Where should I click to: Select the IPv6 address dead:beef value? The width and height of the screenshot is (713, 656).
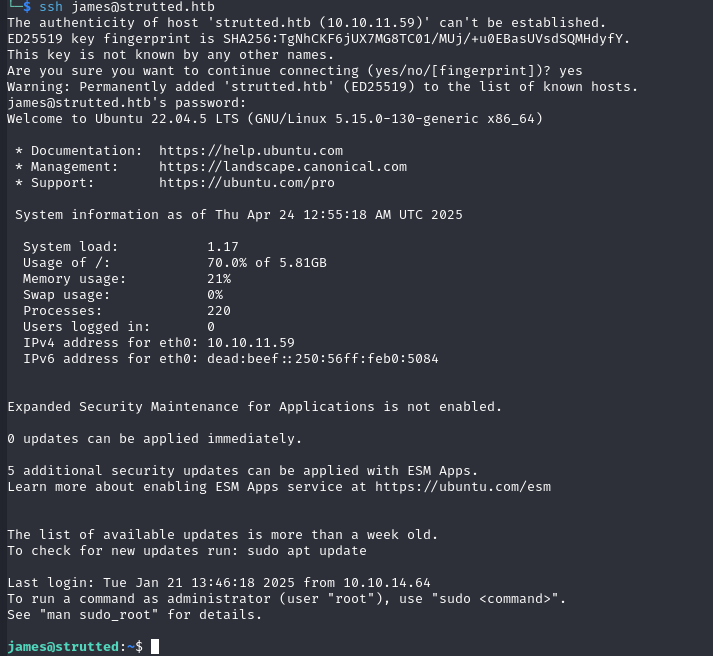coord(323,359)
